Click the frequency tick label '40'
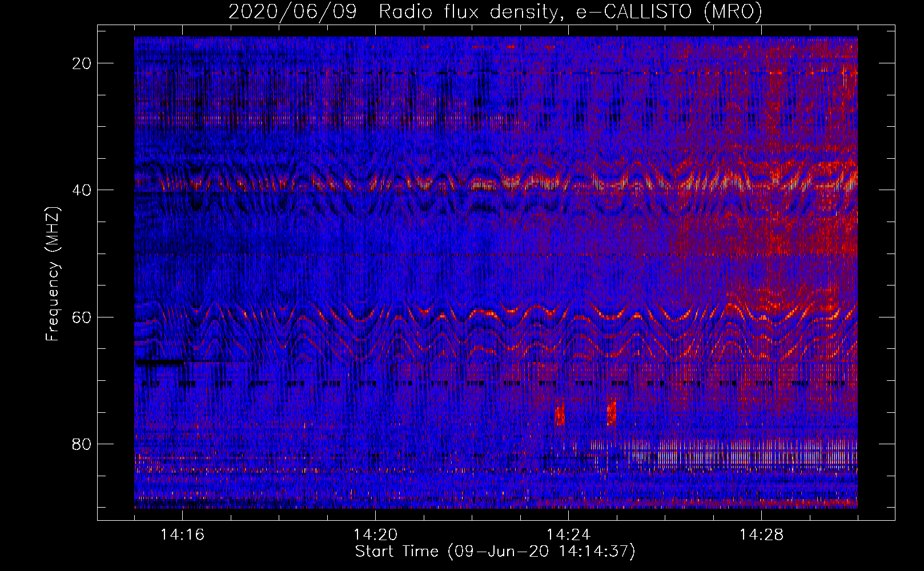Image resolution: width=924 pixels, height=571 pixels. click(82, 190)
